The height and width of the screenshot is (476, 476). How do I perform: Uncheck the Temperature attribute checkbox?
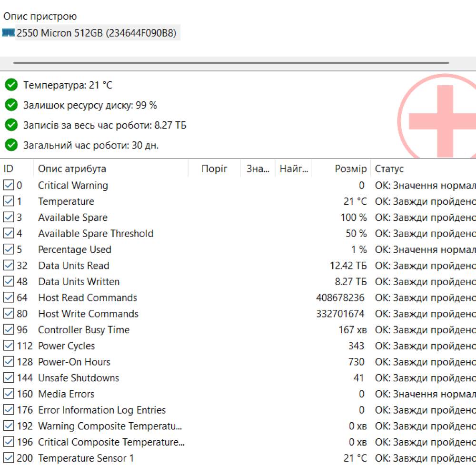click(9, 201)
